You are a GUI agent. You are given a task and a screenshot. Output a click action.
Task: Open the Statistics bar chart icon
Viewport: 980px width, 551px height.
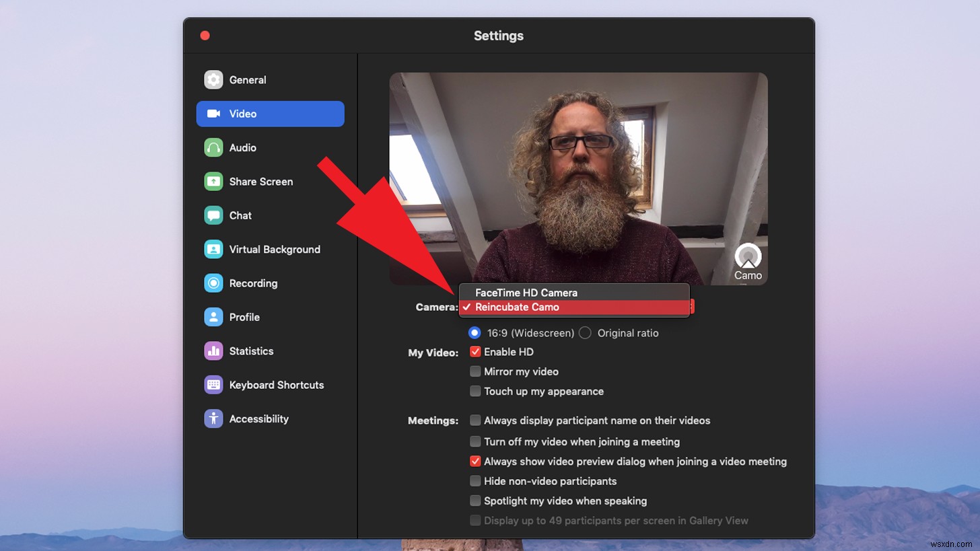213,351
